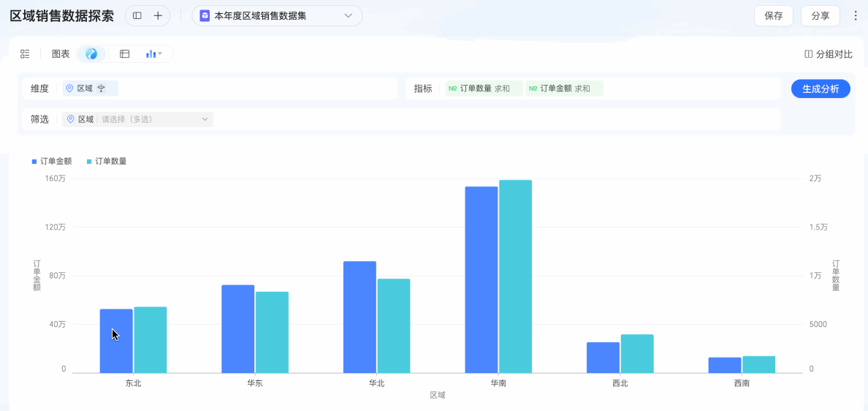Select the smart chart (blue sphere) icon
Screen dimensions: 868x411
91,53
